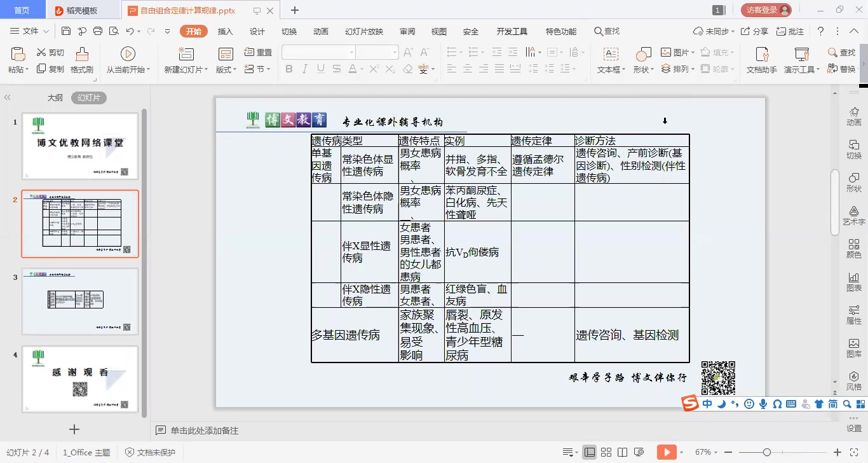Select slide 4 thumbnail (感谢观看)

[80, 379]
